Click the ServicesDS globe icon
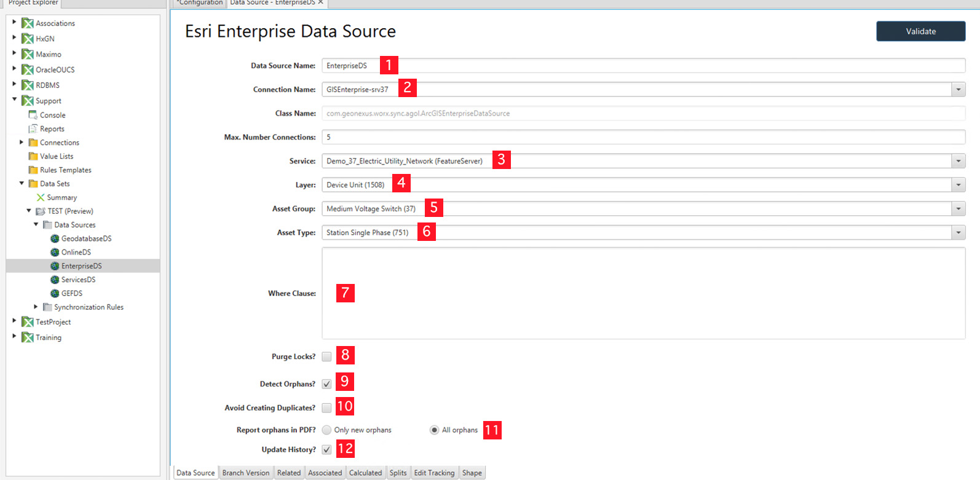This screenshot has width=980, height=480. point(55,280)
